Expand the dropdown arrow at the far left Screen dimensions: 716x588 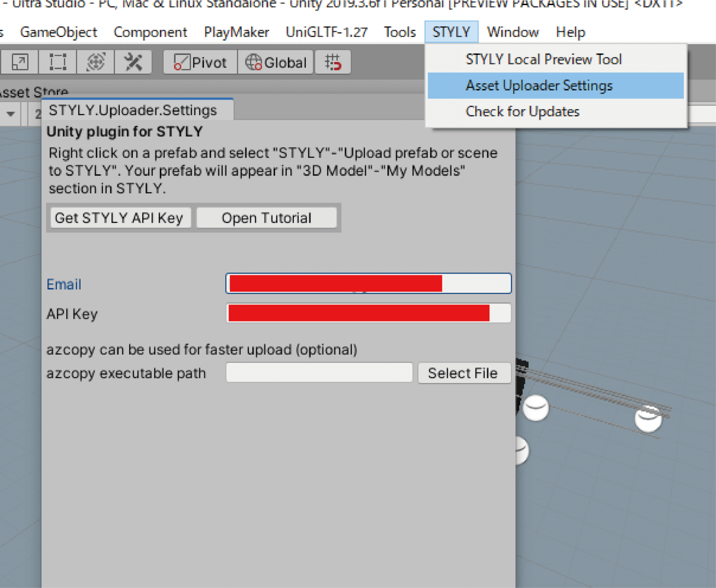pos(10,113)
